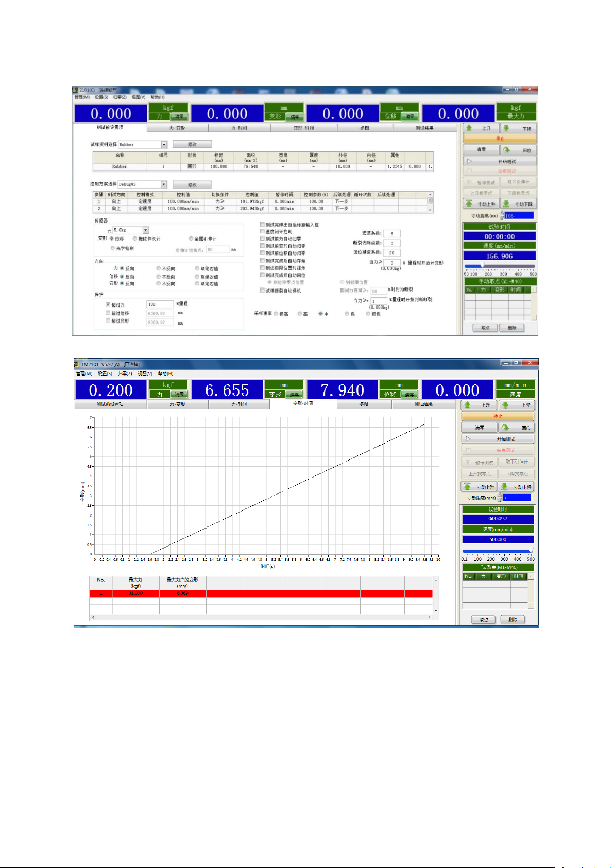The height and width of the screenshot is (868, 614).
Task: Open the 归零(Z) menu in the TM2101 V5.97(A) window
Action: [x=125, y=373]
